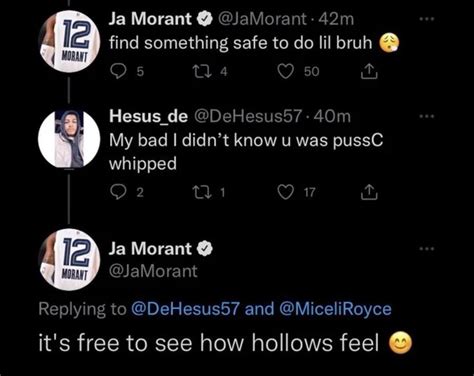Like Ja Morant's tweet with 50 likes
The image size is (474, 376).
coord(286,71)
